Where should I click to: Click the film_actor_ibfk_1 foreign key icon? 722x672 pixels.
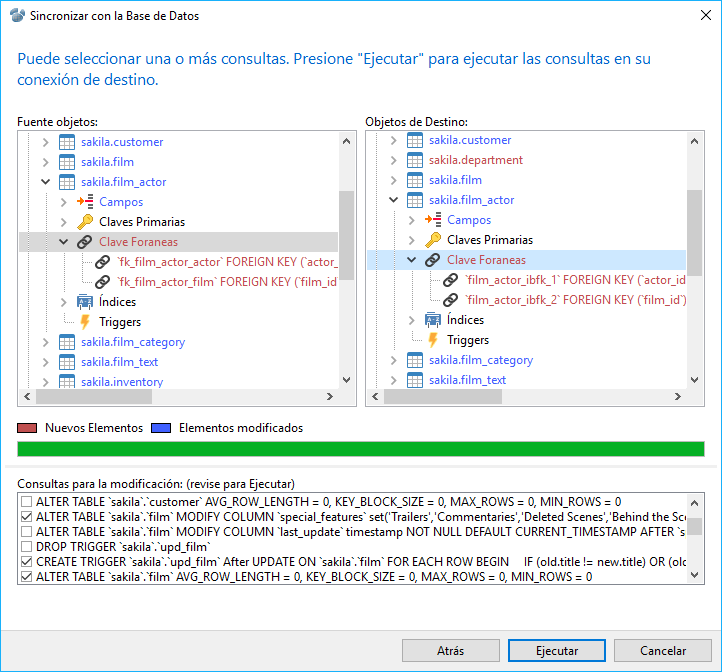coord(451,280)
